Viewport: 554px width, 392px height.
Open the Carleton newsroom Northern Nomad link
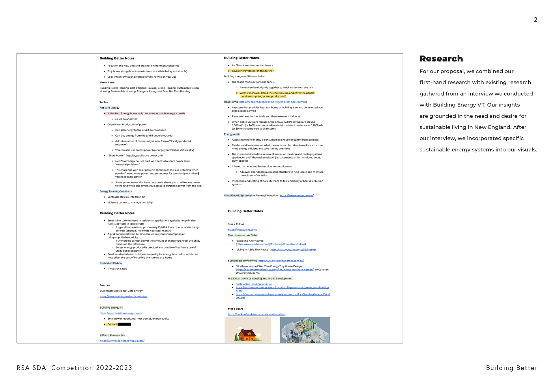(275, 270)
